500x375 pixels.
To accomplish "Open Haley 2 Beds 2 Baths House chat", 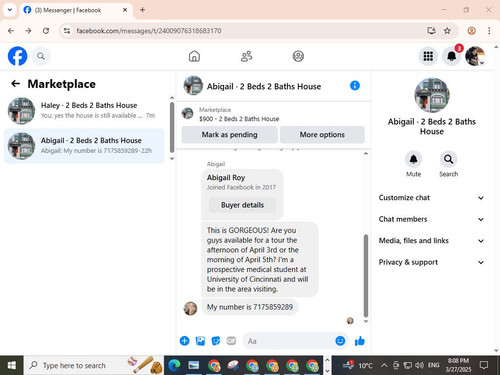I will click(x=84, y=111).
